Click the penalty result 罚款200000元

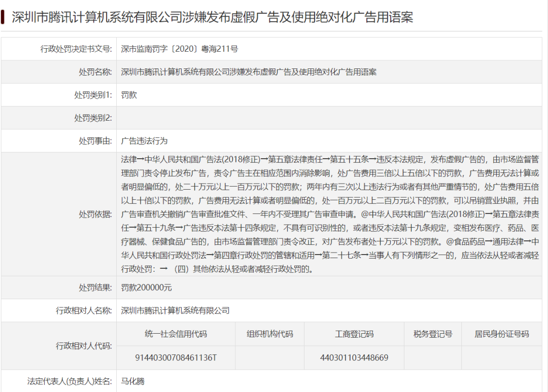147,288
